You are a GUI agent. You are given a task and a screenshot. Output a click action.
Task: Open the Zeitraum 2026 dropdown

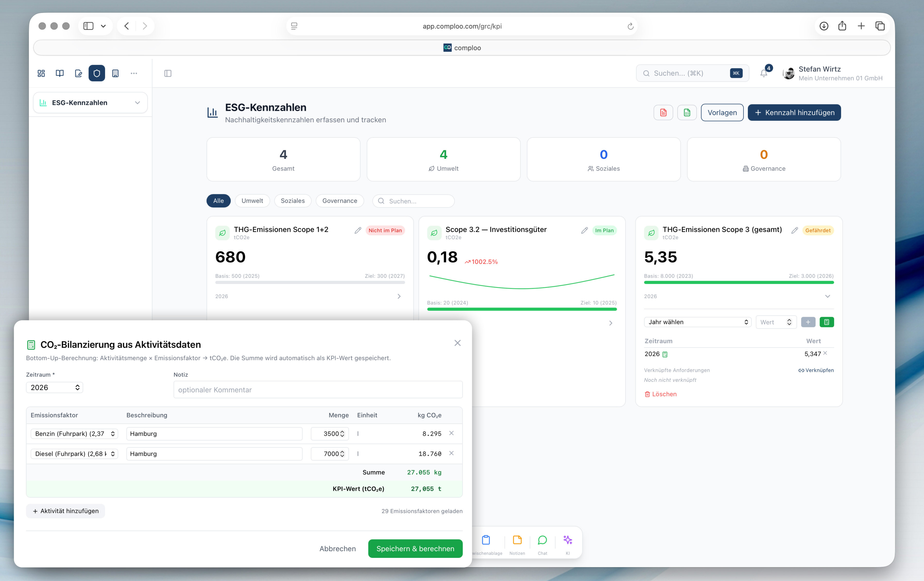[x=55, y=387]
